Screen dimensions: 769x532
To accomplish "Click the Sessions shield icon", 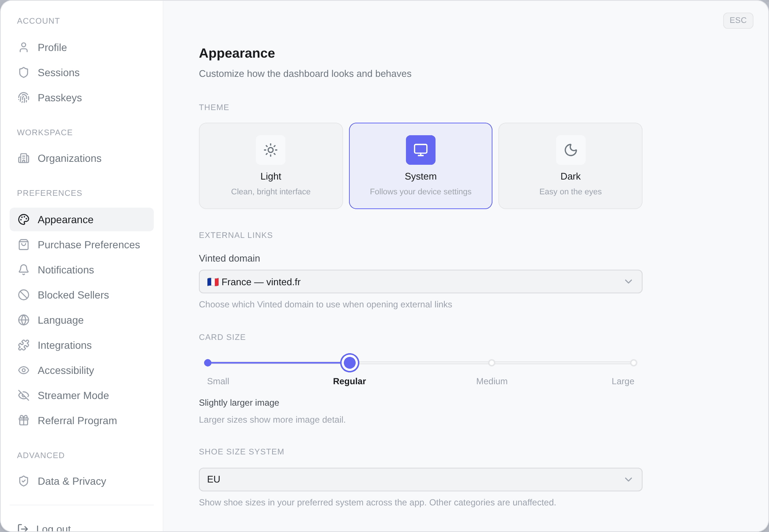I will click(24, 73).
